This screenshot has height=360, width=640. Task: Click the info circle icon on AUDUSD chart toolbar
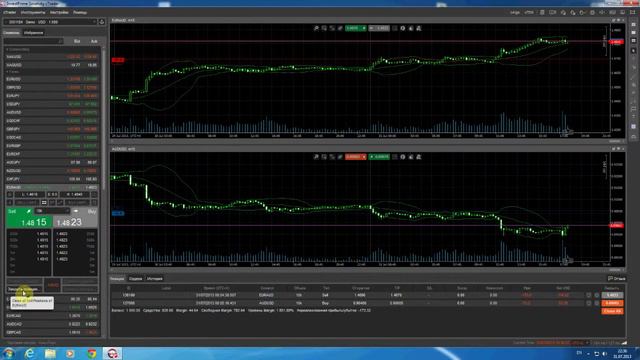pos(403,157)
